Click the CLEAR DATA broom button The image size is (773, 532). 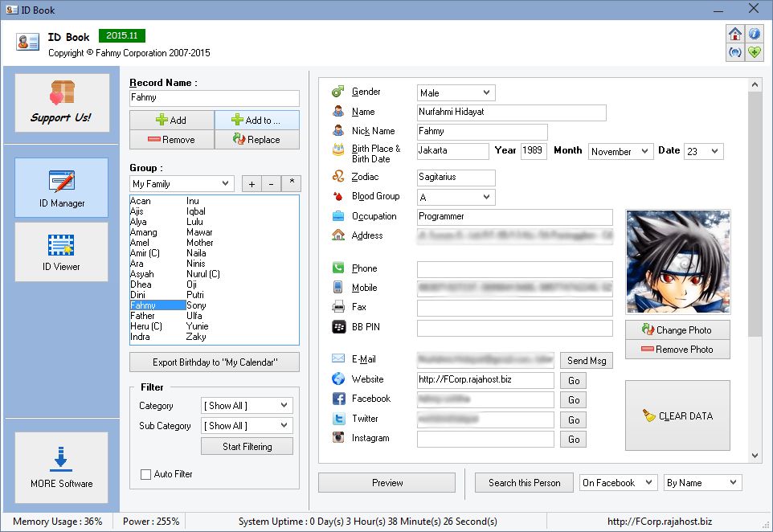[x=677, y=415]
